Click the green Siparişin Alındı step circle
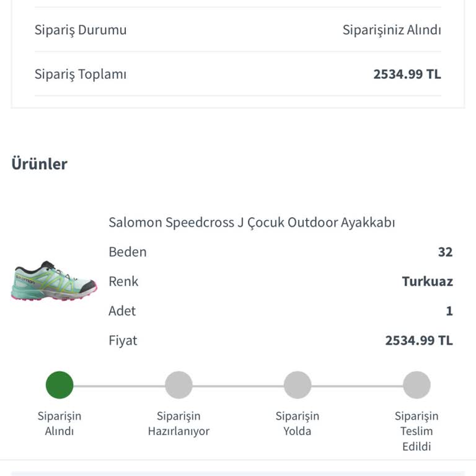 (x=59, y=385)
